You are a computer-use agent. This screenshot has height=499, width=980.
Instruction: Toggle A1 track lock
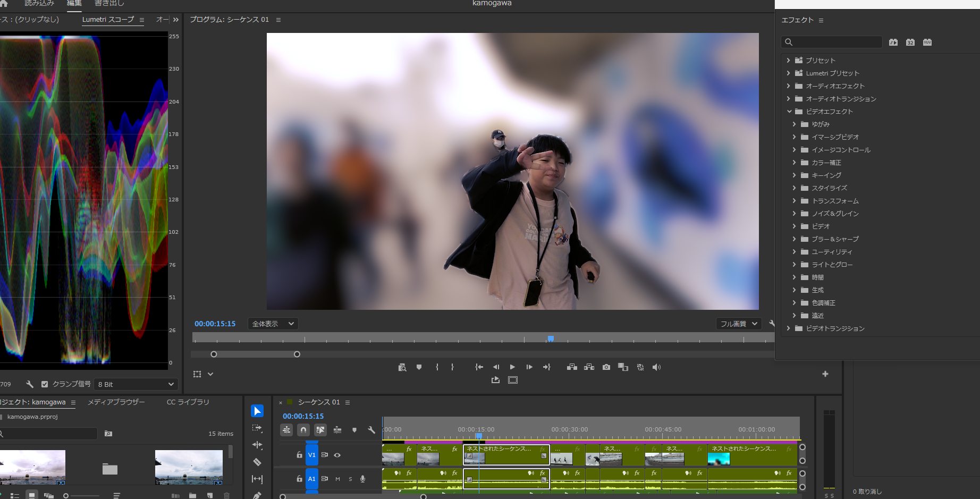coord(299,479)
